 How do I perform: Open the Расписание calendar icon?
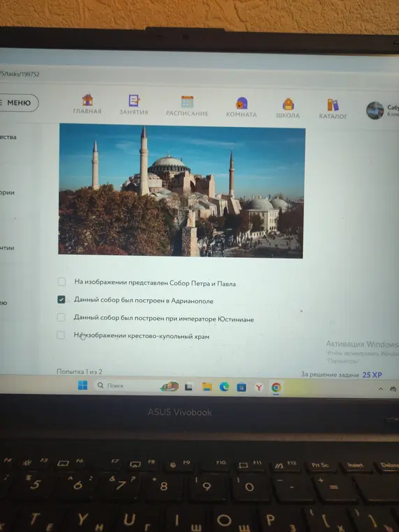[187, 102]
